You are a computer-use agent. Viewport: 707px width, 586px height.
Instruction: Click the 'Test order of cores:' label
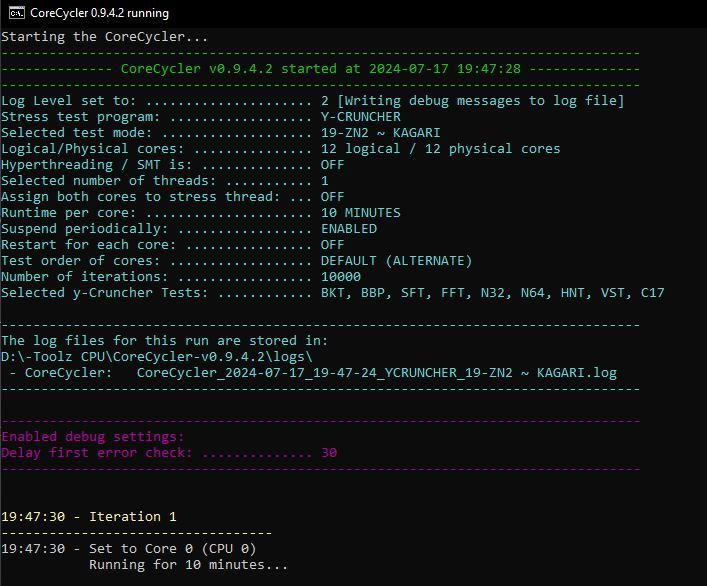tap(81, 261)
